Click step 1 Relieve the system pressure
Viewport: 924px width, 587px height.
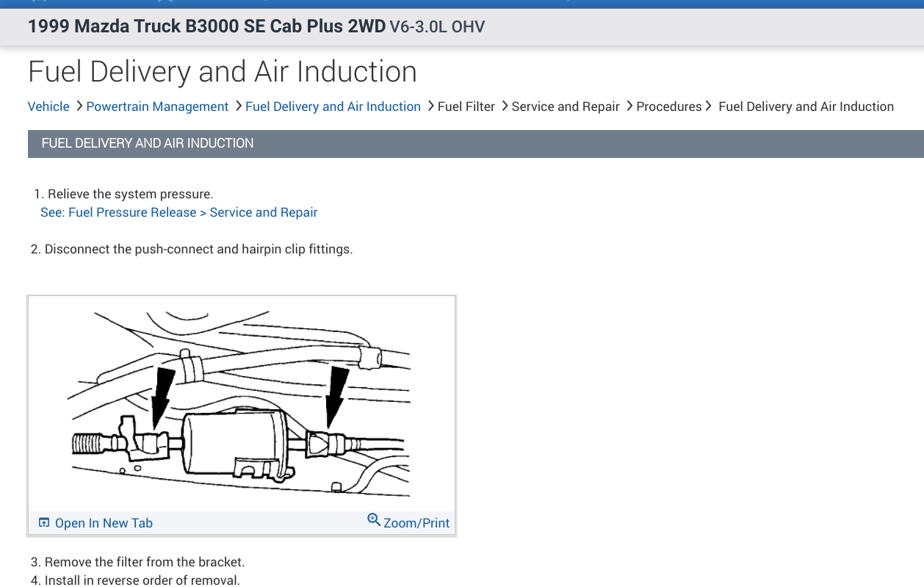point(123,194)
